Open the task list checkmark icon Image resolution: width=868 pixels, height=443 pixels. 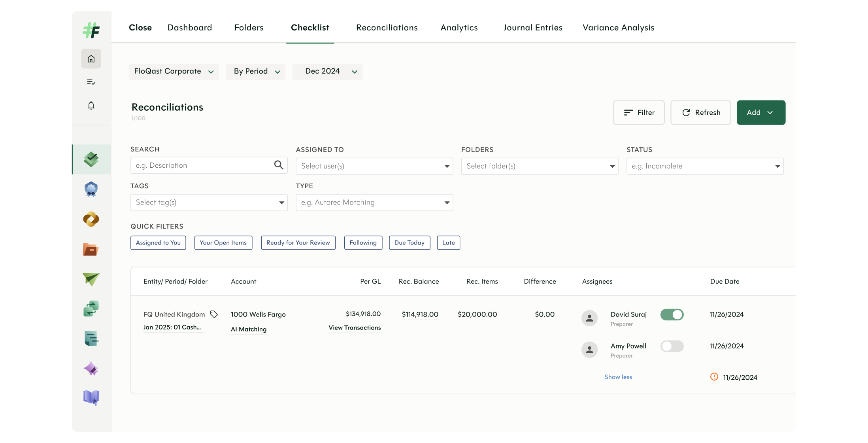pos(91,82)
